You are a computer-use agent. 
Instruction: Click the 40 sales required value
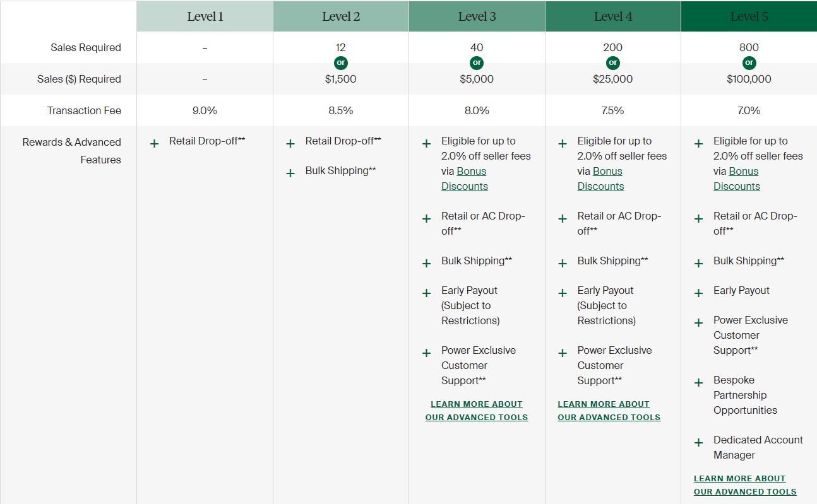477,47
